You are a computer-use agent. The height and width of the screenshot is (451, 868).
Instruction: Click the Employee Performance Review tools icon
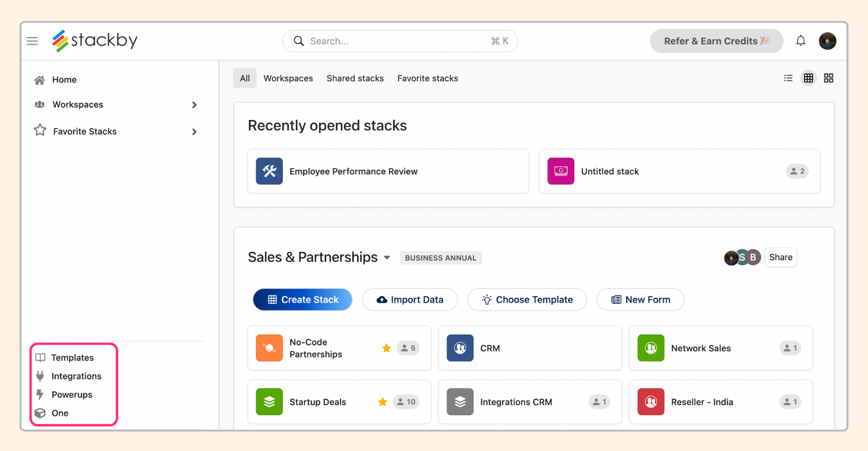coord(269,171)
